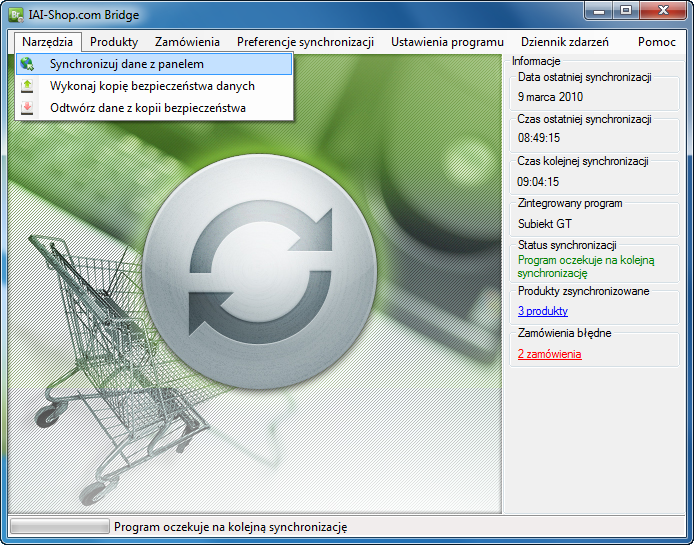This screenshot has width=694, height=545.
Task: Click the Zamówienia błędne label
Action: [564, 333]
